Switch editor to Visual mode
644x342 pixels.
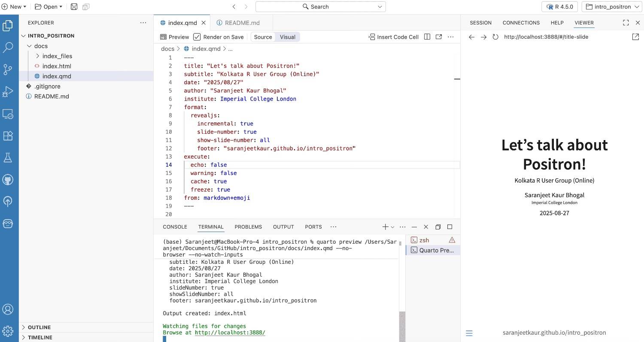(x=287, y=37)
